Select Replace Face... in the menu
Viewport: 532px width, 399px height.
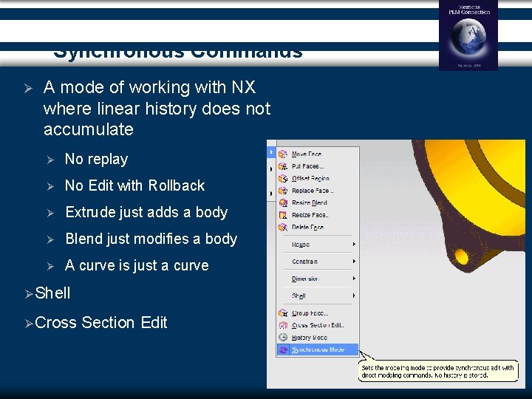click(318, 191)
